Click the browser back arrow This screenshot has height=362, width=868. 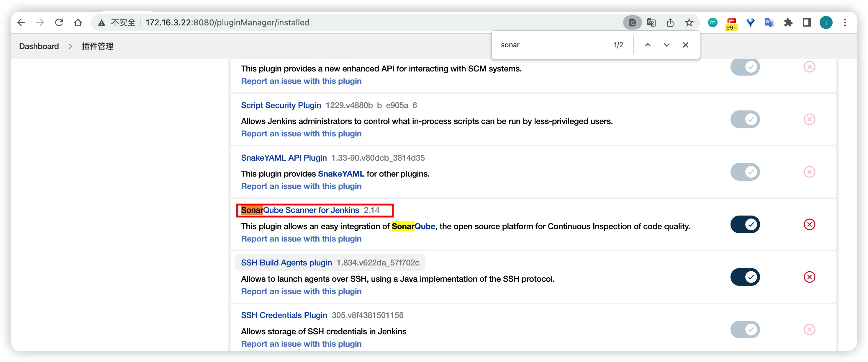[21, 23]
